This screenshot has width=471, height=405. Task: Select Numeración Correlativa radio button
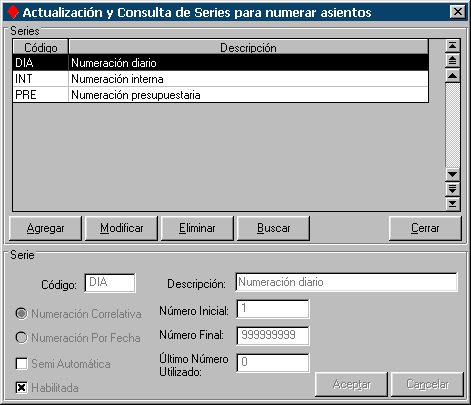click(22, 314)
